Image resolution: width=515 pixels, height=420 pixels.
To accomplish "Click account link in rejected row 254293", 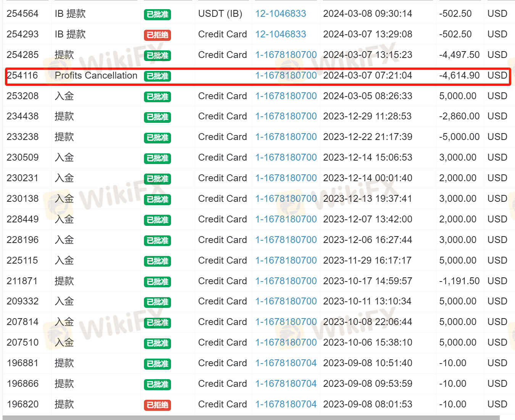I will click(281, 34).
